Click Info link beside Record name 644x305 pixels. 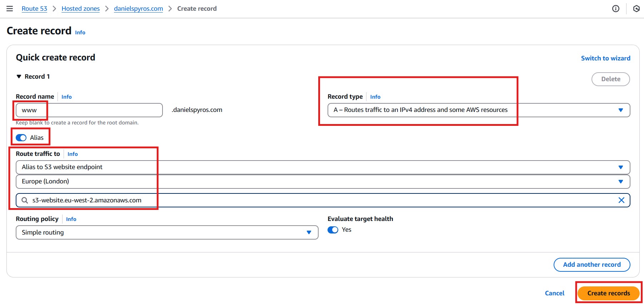pyautogui.click(x=66, y=97)
